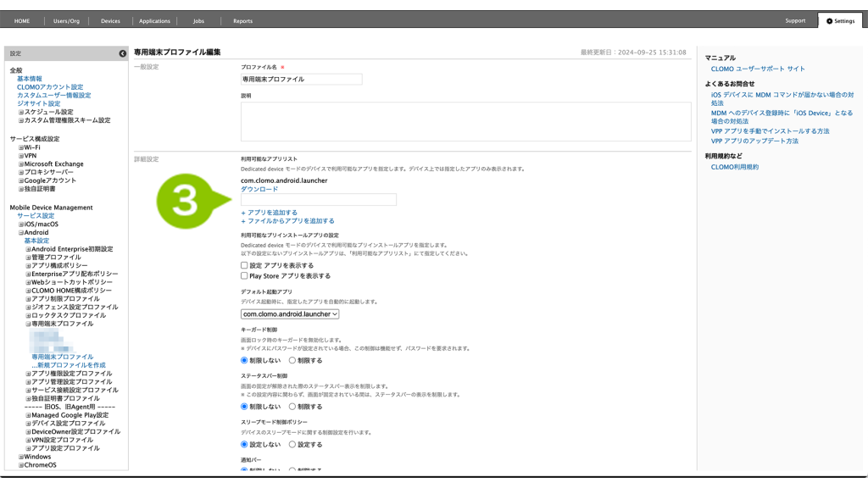Viewport: 868px width, 488px height.
Task: Select Enterpriseアプリ配布ポリシー in the tree
Action: click(x=75, y=274)
